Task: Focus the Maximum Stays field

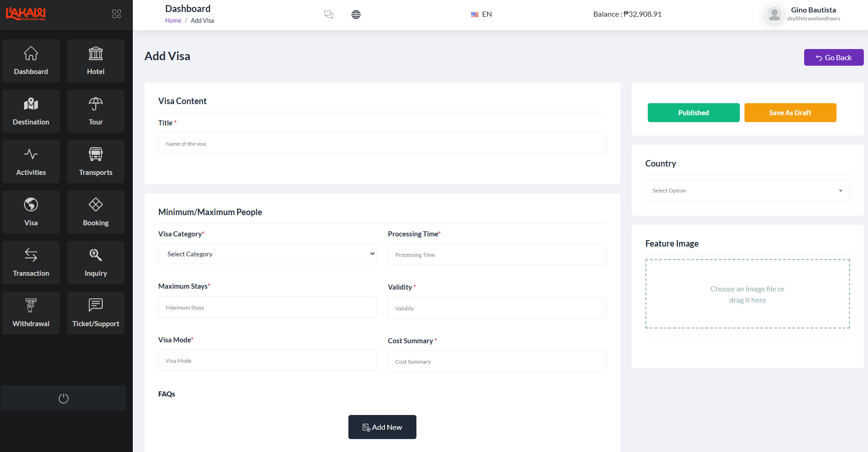Action: point(267,307)
